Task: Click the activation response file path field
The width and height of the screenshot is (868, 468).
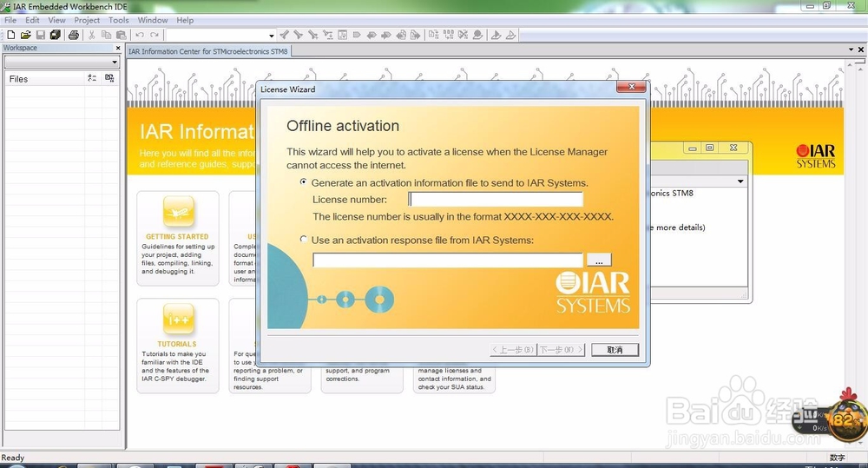Action: pos(447,260)
